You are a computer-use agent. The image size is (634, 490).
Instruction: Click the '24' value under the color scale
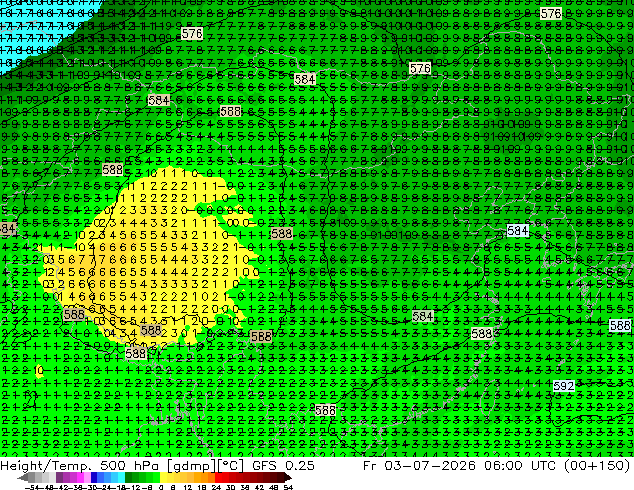click(x=216, y=488)
